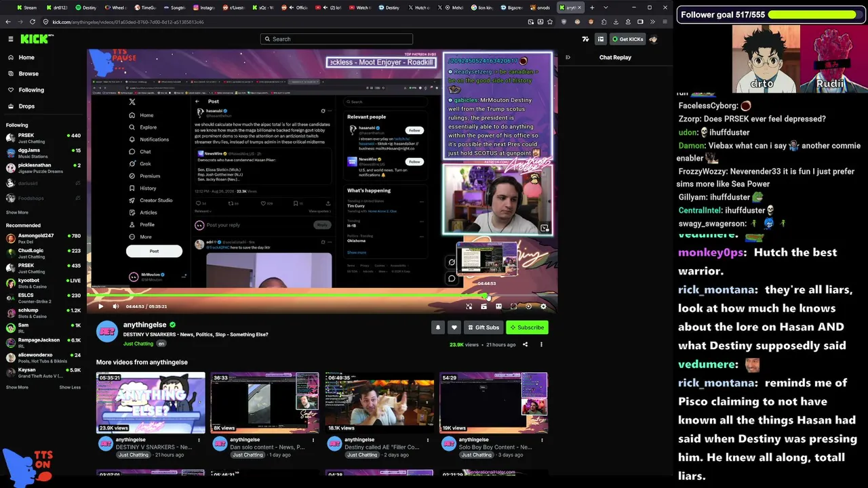Image resolution: width=868 pixels, height=488 pixels.
Task: Open RampageJackson channel in Recommended
Action: click(43, 342)
